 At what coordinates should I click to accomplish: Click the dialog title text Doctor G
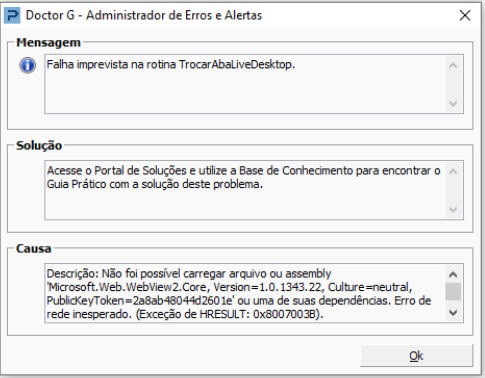tap(50, 15)
